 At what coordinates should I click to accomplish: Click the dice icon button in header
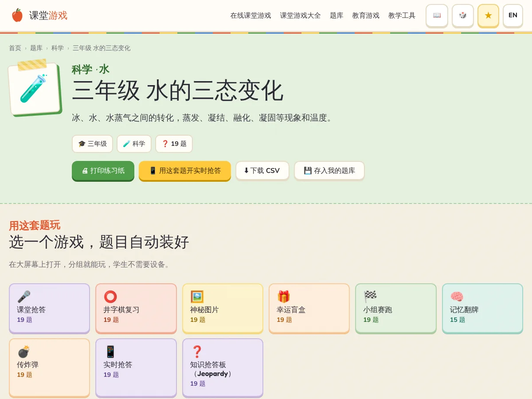[x=462, y=16]
